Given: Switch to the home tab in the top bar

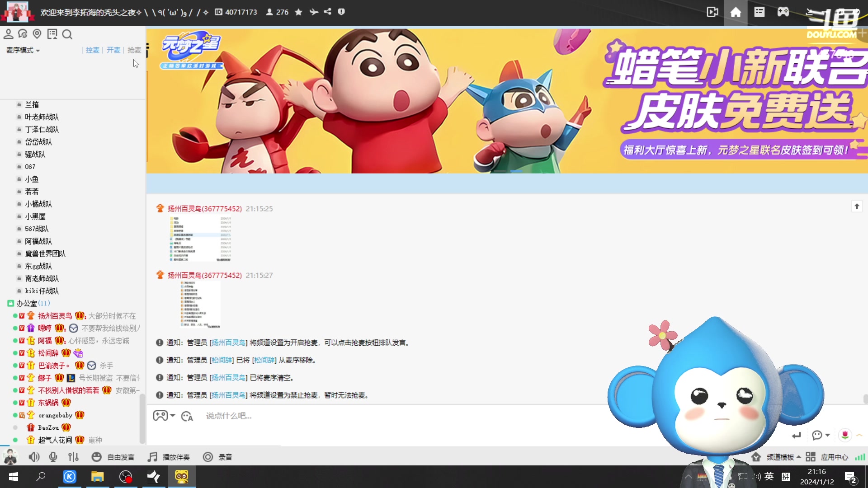Looking at the screenshot, I should 736,12.
